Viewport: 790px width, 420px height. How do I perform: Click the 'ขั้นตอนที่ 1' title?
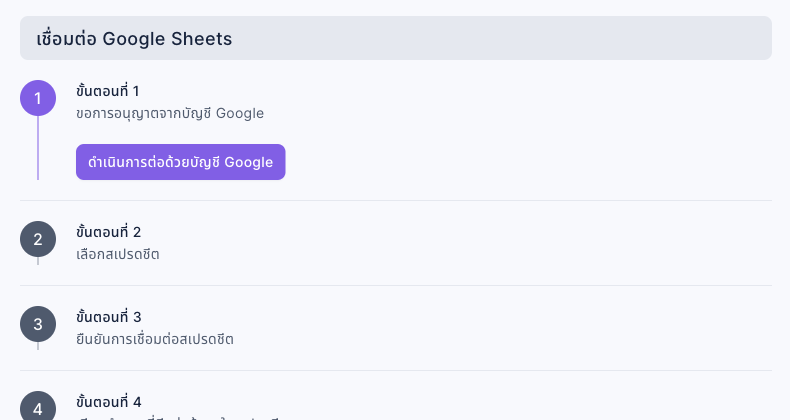pyautogui.click(x=107, y=91)
